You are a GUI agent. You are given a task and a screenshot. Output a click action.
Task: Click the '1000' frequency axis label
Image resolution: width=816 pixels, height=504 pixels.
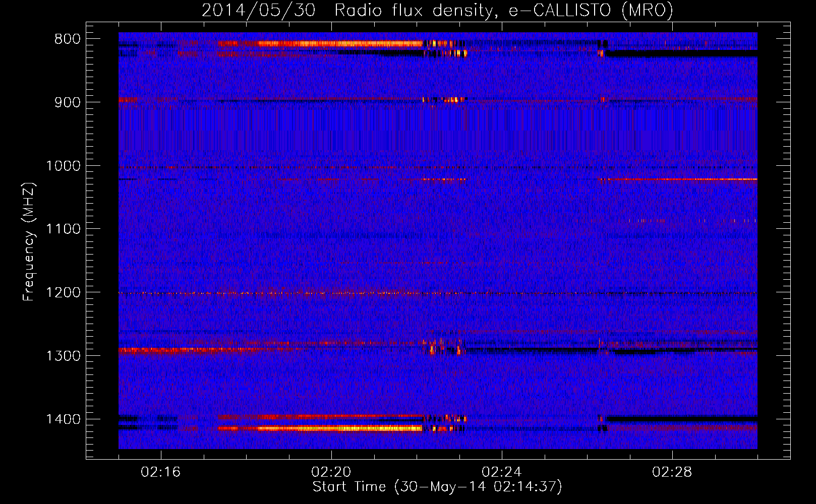[63, 166]
